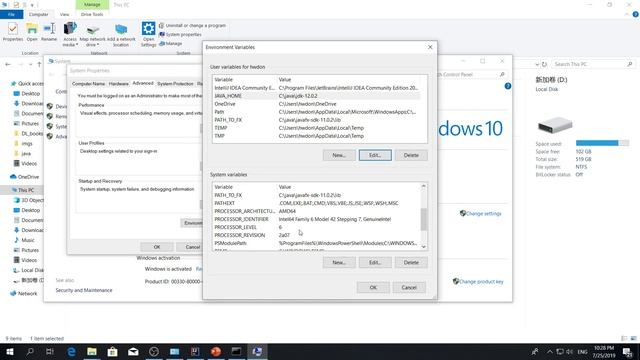Click the Open Settings gear icon
This screenshot has width=640, height=360.
point(149,34)
